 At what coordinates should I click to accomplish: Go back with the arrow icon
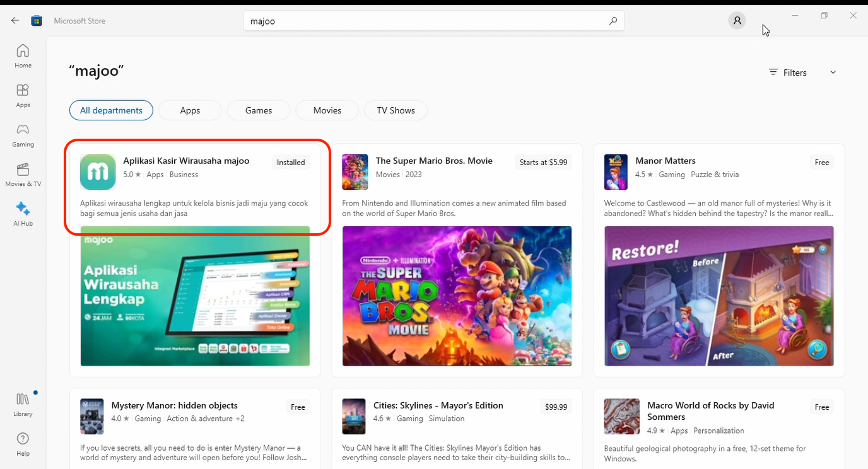click(15, 21)
